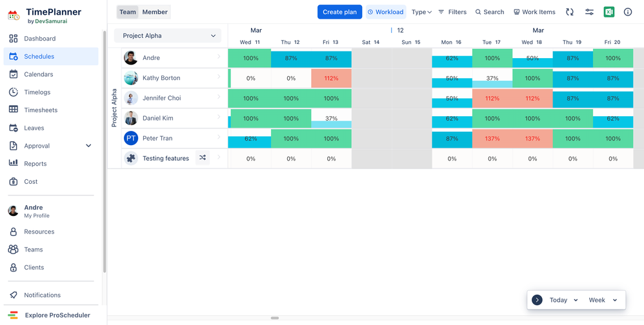Image resolution: width=644 pixels, height=325 pixels.
Task: Switch to the Team view
Action: [x=128, y=12]
